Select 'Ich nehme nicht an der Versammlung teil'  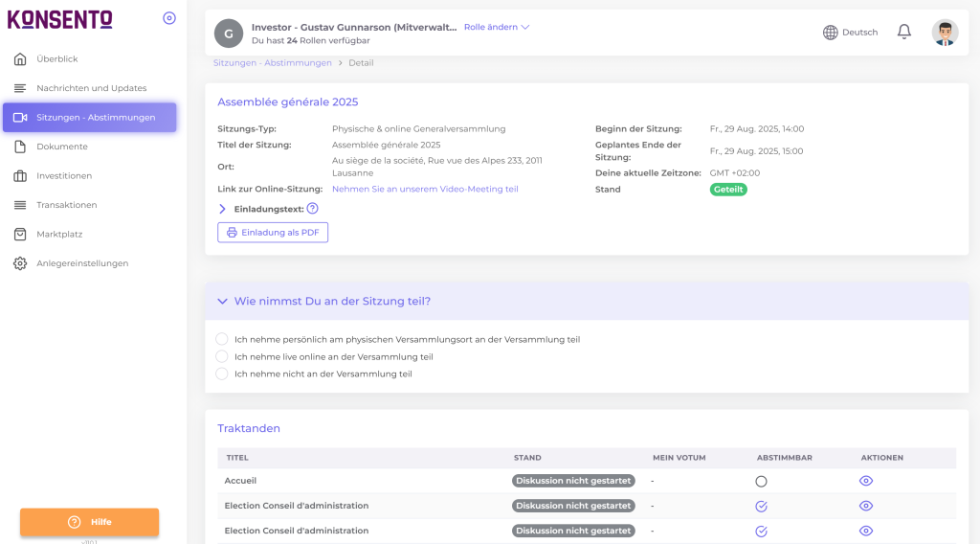(222, 374)
